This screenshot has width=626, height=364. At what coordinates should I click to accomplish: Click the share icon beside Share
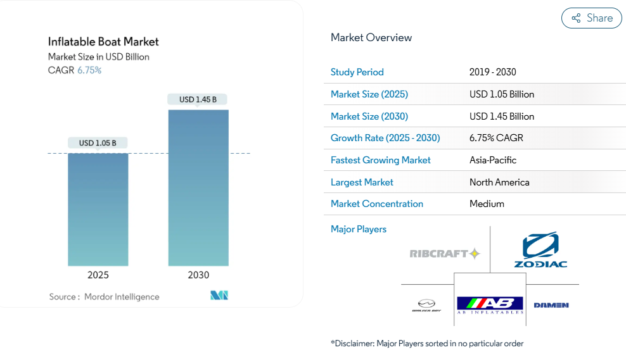coord(576,18)
